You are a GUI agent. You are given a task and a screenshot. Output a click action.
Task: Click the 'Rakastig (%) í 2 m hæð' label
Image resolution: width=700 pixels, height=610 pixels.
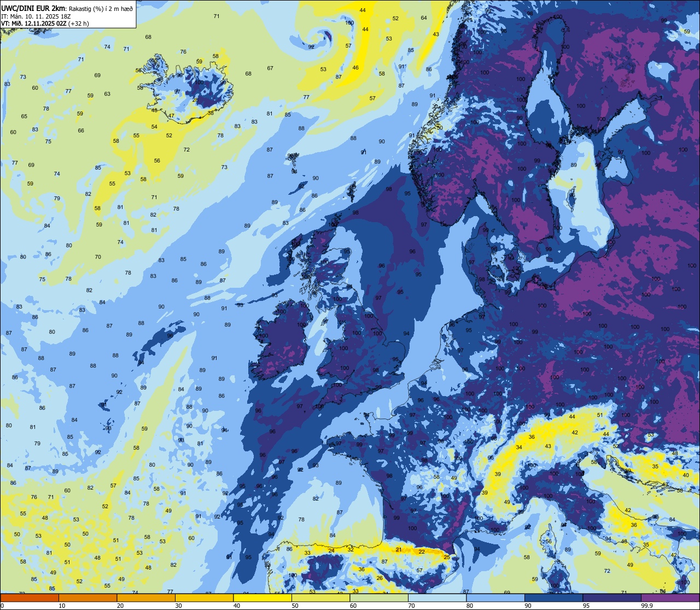[x=101, y=9]
